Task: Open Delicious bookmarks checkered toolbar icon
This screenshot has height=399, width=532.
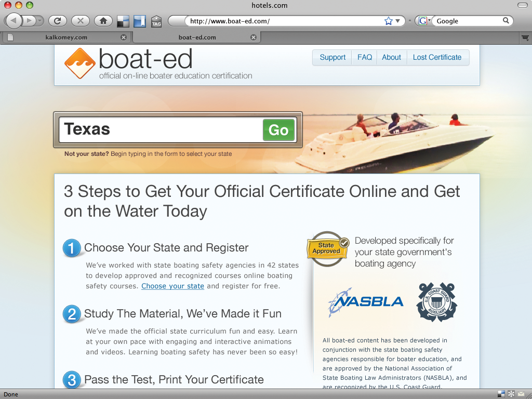Action: pos(123,21)
